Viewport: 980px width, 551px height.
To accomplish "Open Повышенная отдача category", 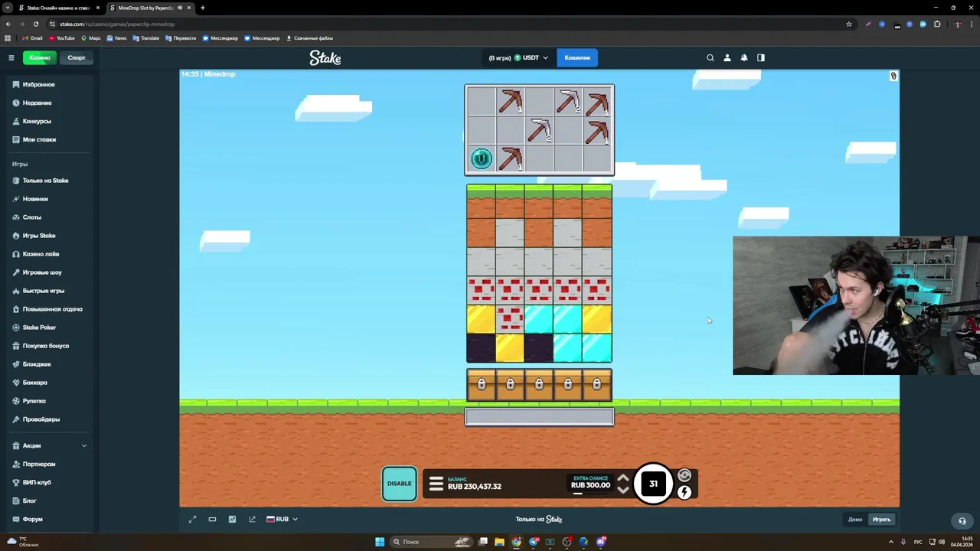I will pos(51,309).
